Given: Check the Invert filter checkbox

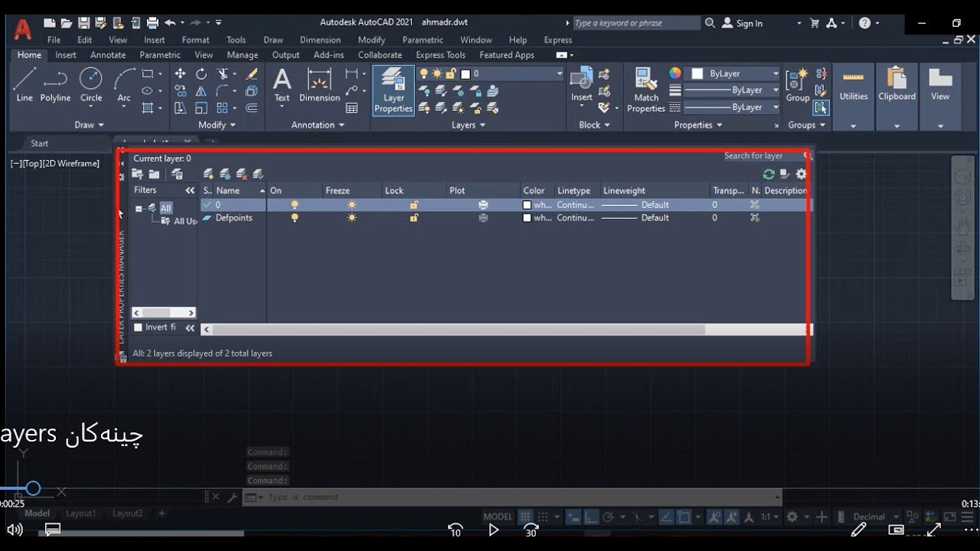Looking at the screenshot, I should coord(138,328).
